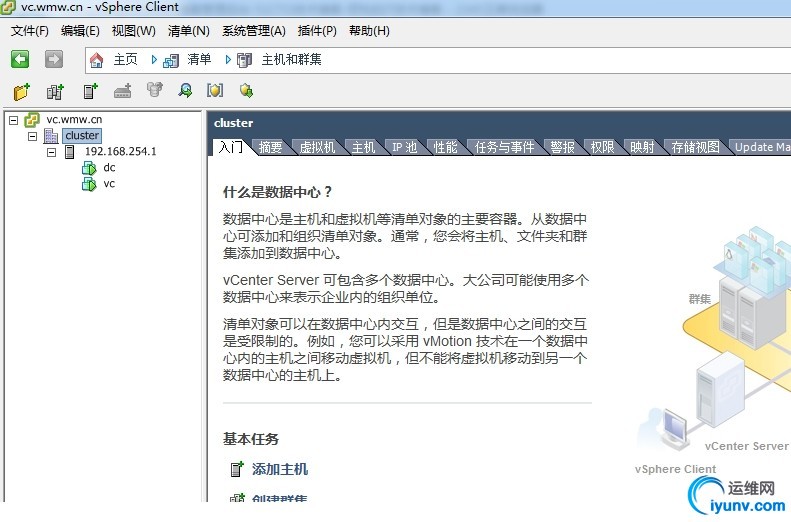Click the 添加主机 link
Screen dimensions: 791x522
[279, 469]
